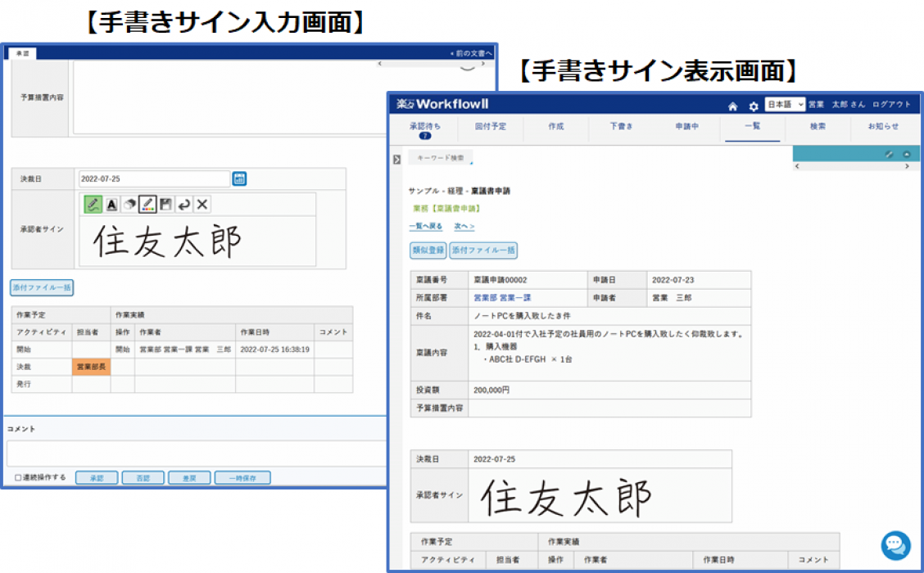924x573 pixels.
Task: Toggle the 連続操作する checkbox
Action: (x=18, y=477)
